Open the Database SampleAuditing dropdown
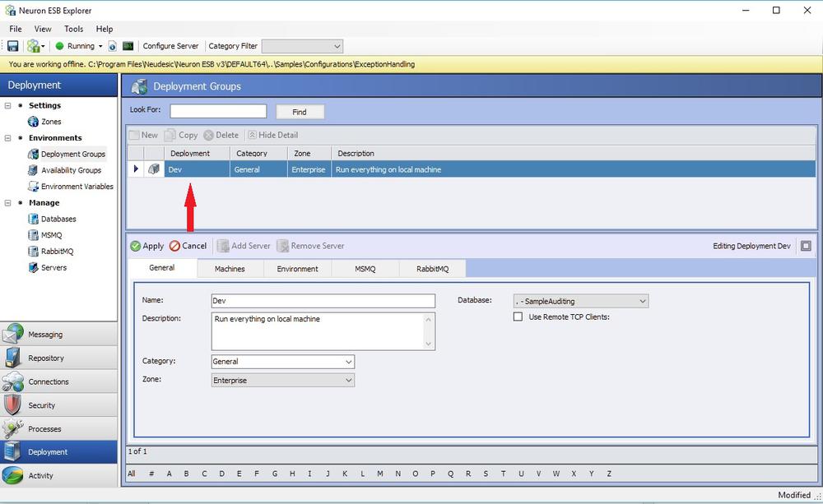The height and width of the screenshot is (504, 823). tap(581, 302)
